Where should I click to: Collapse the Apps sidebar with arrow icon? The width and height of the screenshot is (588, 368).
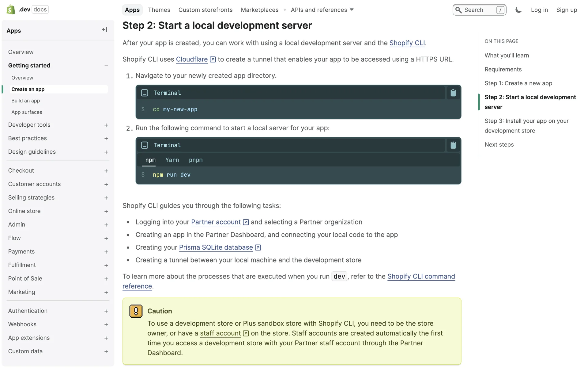coord(104,30)
